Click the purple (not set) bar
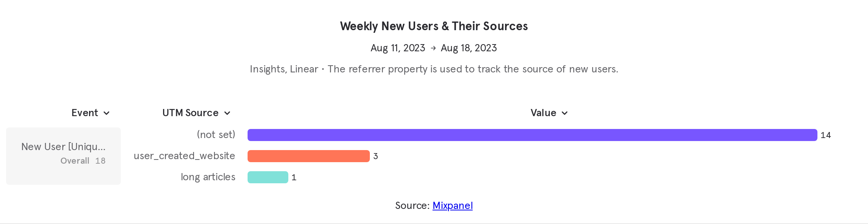 click(528, 134)
